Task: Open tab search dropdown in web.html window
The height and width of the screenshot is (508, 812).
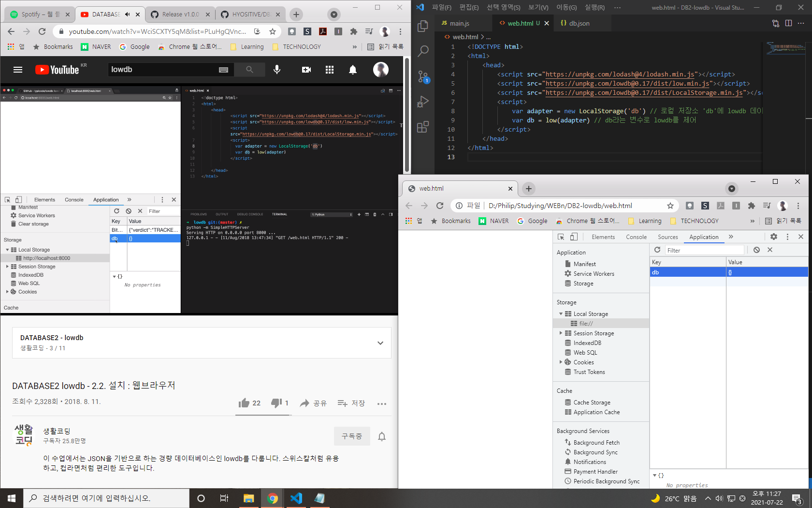Action: (732, 189)
